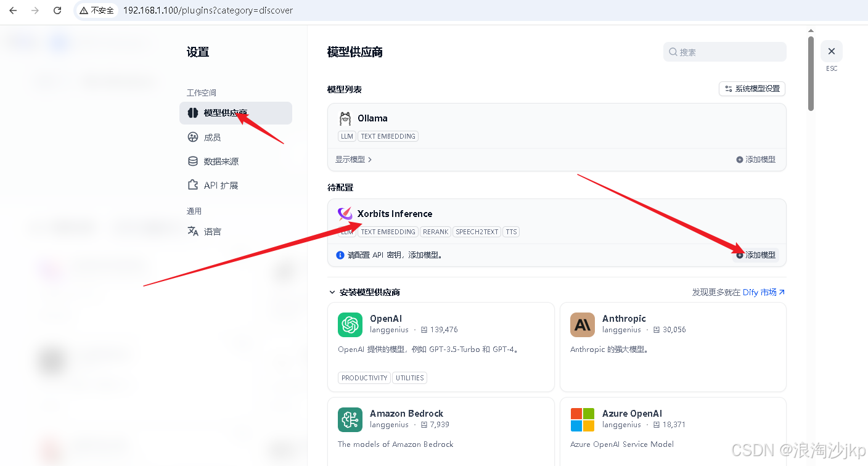Open 系统模型设置 button
868x466 pixels.
point(752,89)
